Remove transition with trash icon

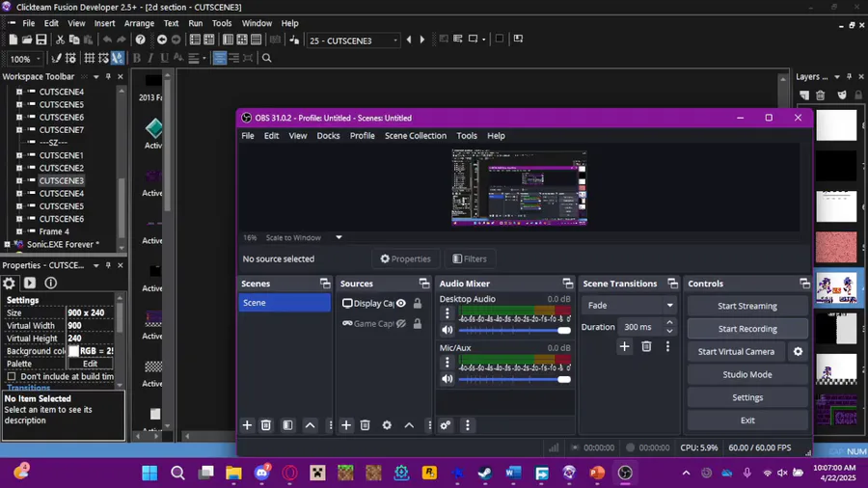[646, 346]
